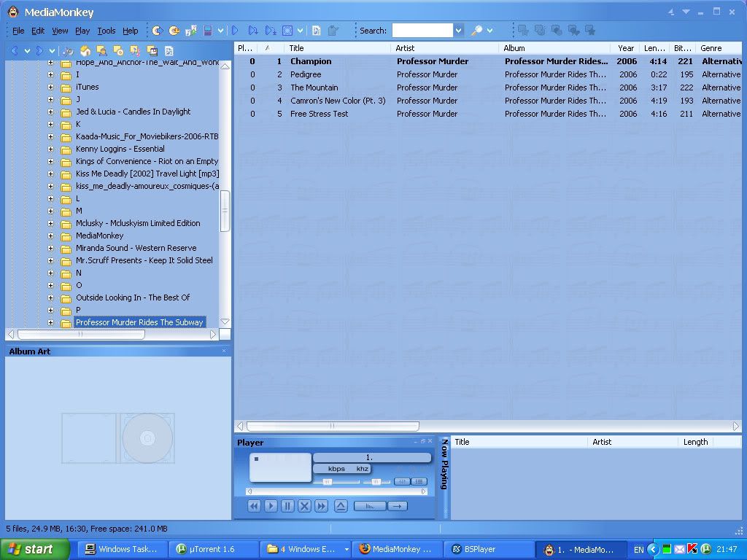Toggle the visualization button in Player
747x560 pixels.
pos(370,506)
